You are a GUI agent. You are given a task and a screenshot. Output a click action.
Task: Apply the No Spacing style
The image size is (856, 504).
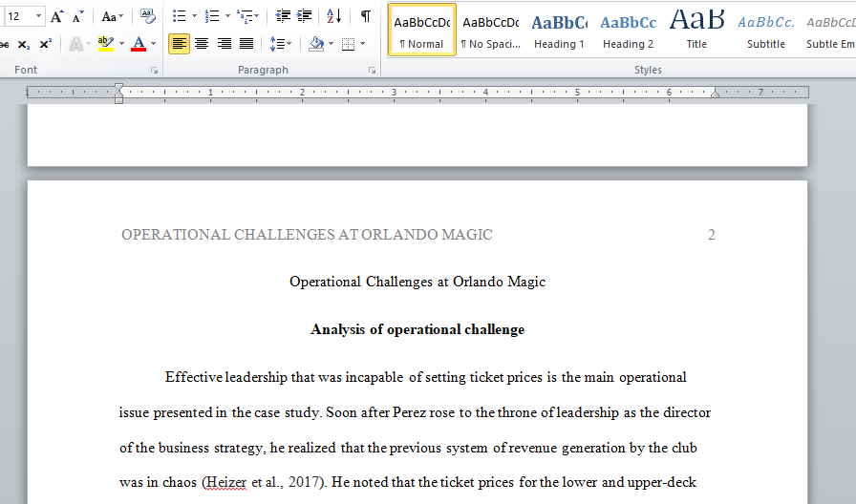coord(490,30)
